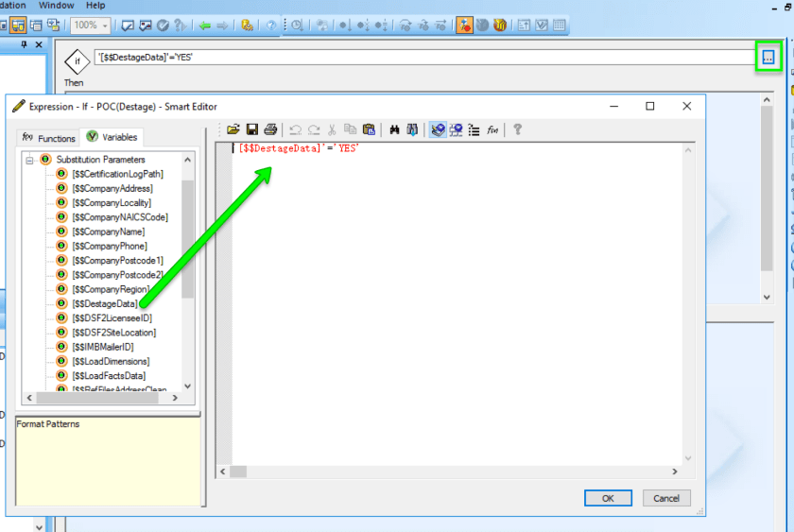794x532 pixels.
Task: Select the Variables tab
Action: (x=112, y=137)
